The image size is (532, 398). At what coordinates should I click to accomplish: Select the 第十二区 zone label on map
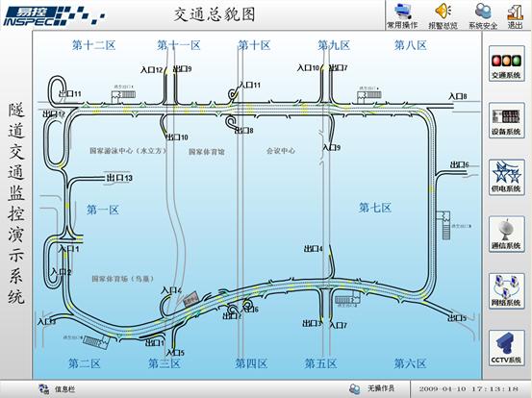pos(93,45)
